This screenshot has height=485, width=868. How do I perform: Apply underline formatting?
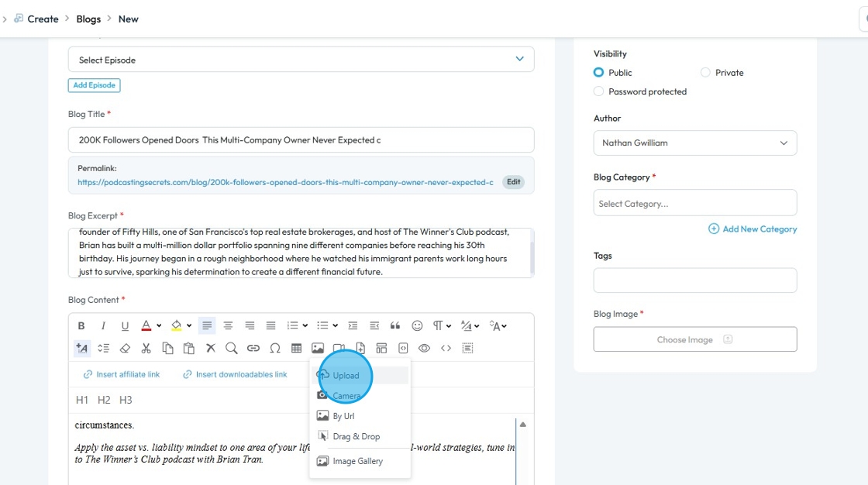pyautogui.click(x=125, y=325)
